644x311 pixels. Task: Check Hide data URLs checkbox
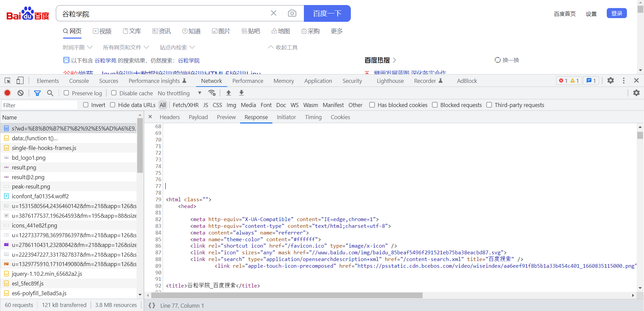coord(113,105)
